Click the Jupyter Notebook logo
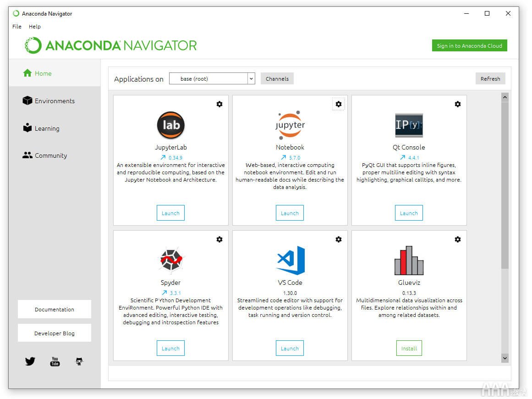Image resolution: width=532 pixels, height=399 pixels. [290, 125]
